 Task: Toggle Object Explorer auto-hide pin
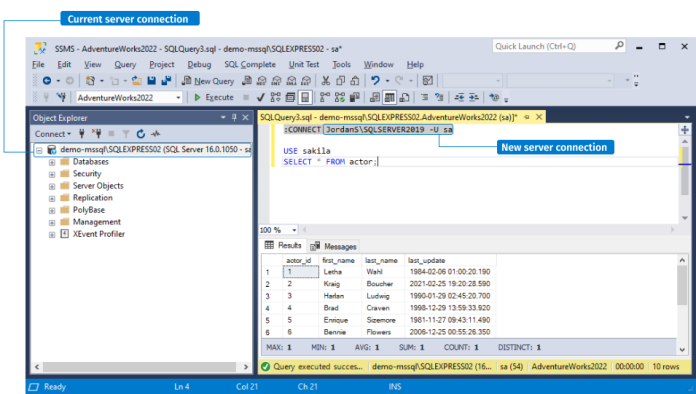tap(234, 118)
